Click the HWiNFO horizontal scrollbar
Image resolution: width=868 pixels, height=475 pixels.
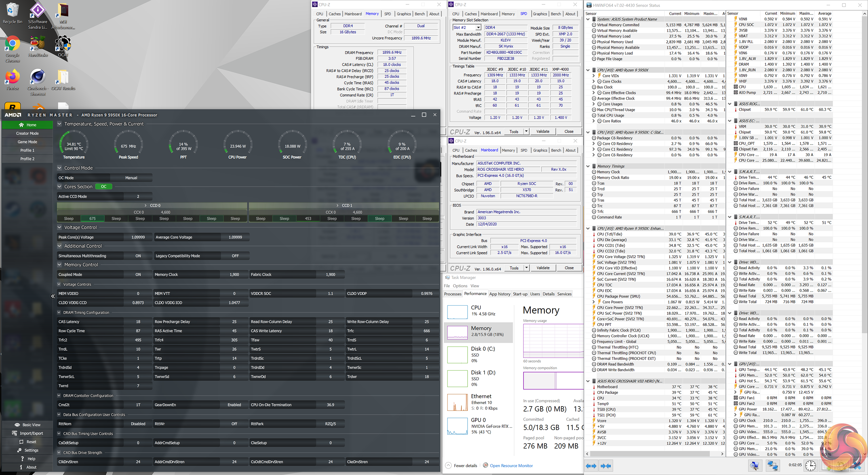pyautogui.click(x=650, y=454)
